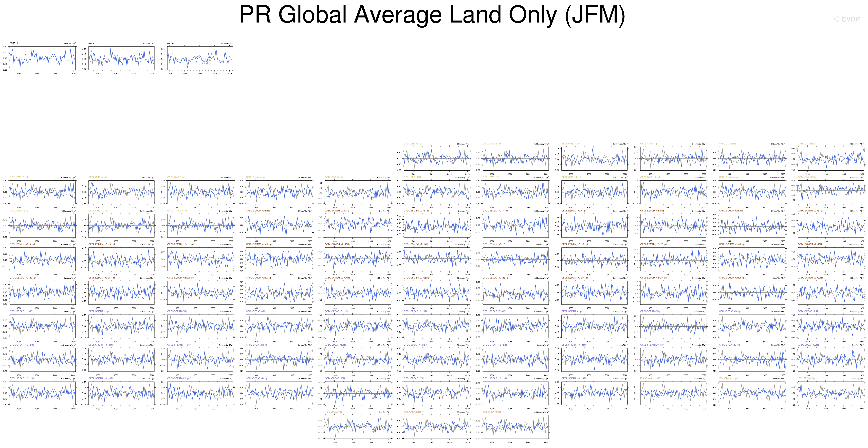Click the PR Global Average Land Only title
This screenshot has width=868, height=448.
tap(432, 15)
